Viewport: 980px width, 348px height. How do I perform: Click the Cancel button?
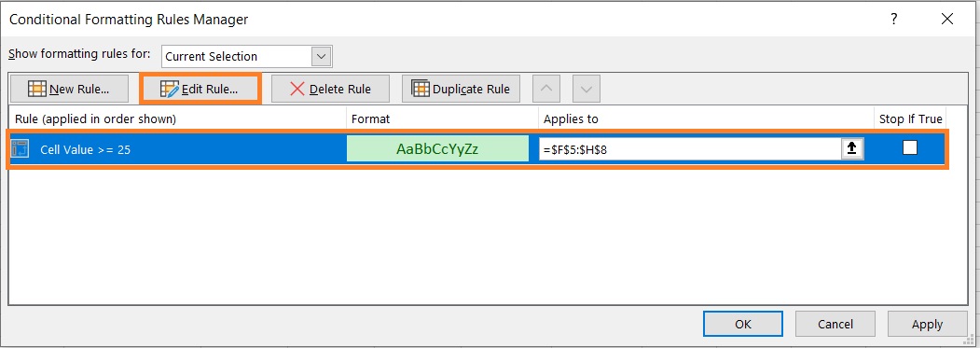click(835, 325)
